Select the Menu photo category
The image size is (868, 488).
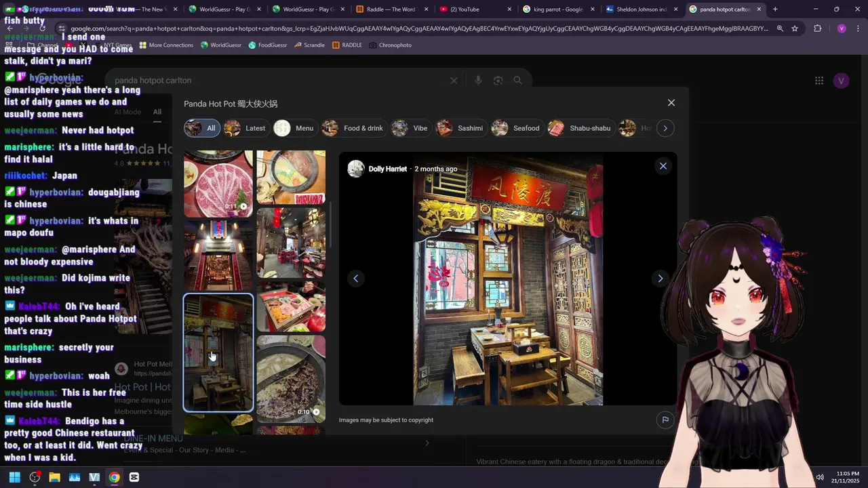[x=294, y=128]
